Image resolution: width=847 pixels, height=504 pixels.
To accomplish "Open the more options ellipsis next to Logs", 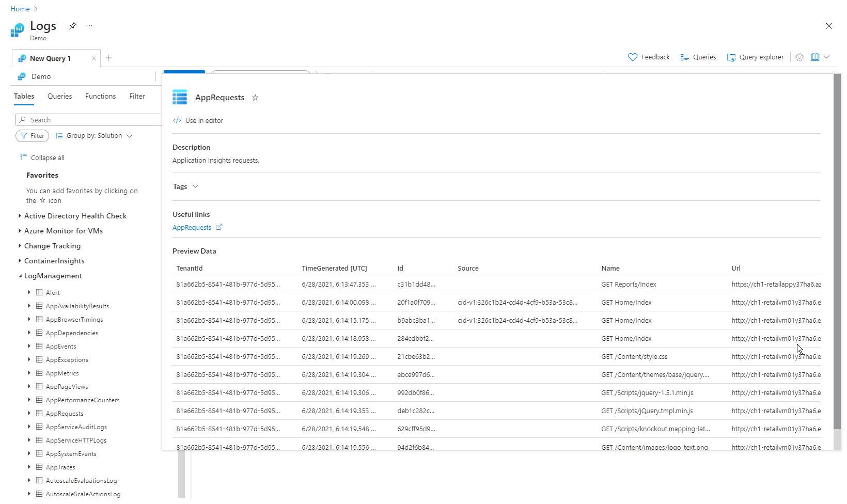I will [89, 26].
